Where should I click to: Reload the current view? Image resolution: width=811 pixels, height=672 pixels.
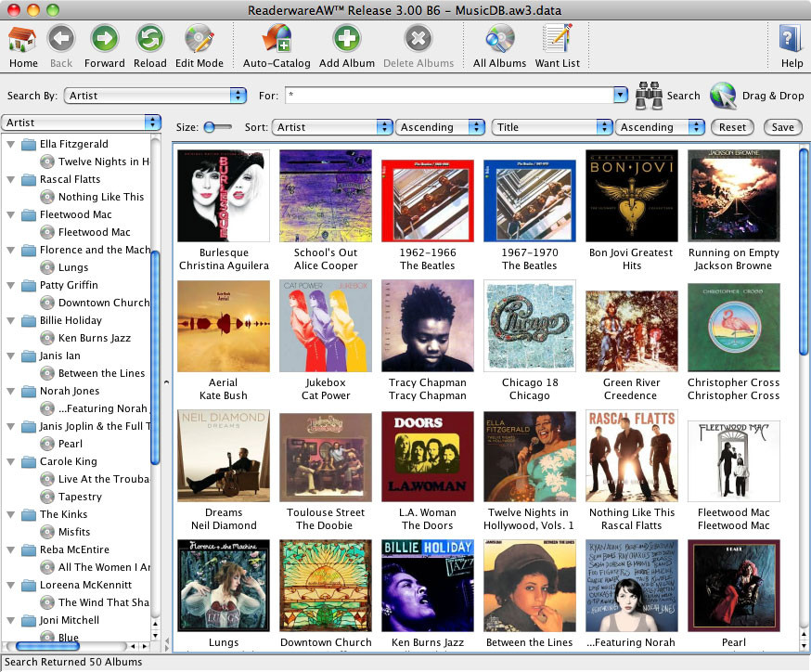pos(150,39)
